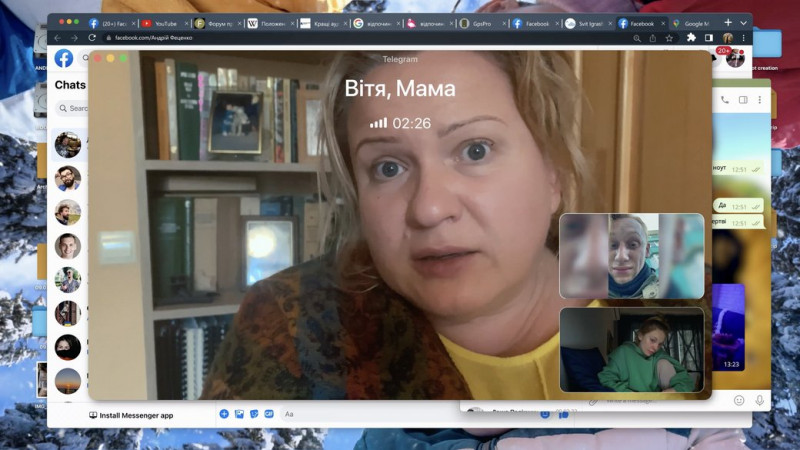Attach a photo in Messenger composer
Image resolution: width=800 pixels, height=450 pixels.
(x=239, y=414)
